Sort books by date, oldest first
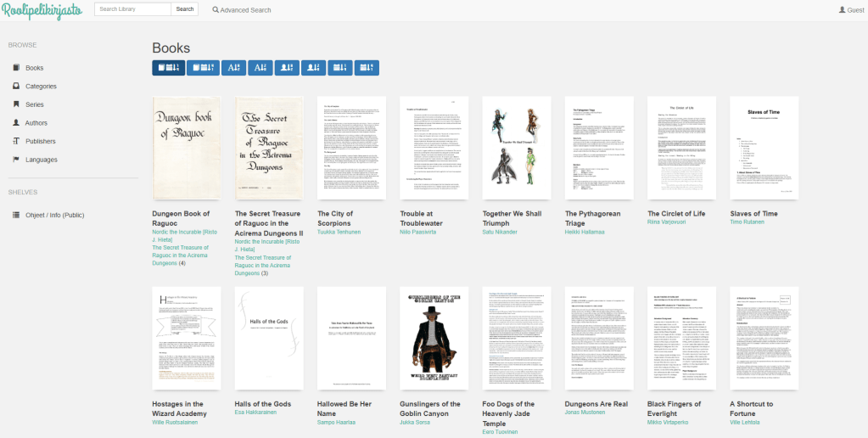This screenshot has height=438, width=868. tap(203, 68)
